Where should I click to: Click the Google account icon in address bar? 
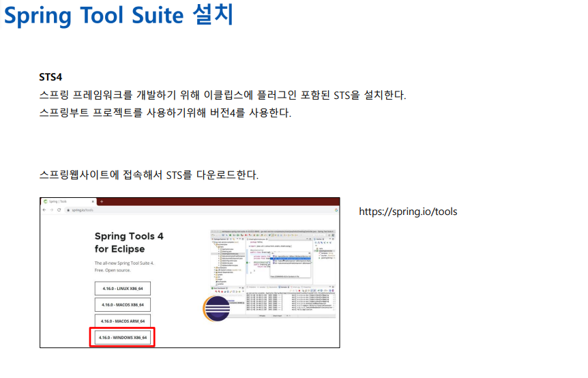(x=336, y=210)
